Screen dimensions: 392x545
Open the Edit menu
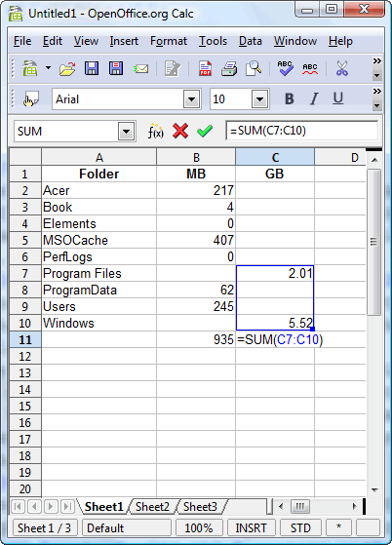(53, 41)
